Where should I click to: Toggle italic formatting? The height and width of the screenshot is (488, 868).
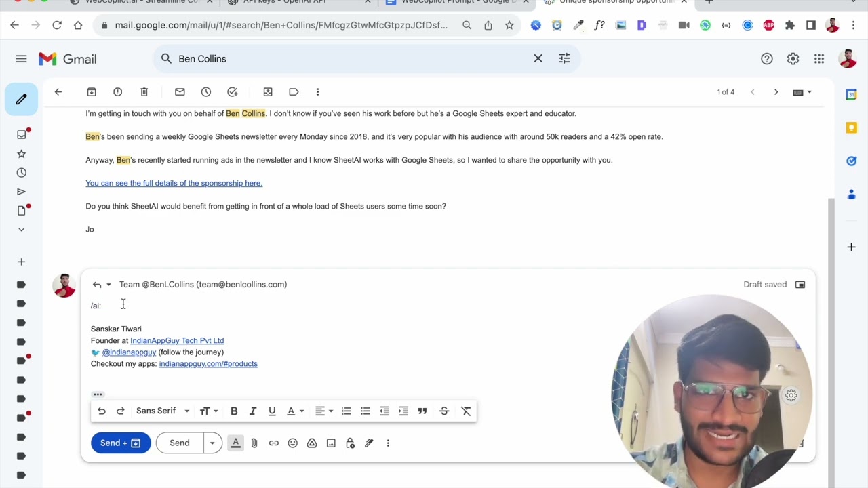pyautogui.click(x=253, y=411)
